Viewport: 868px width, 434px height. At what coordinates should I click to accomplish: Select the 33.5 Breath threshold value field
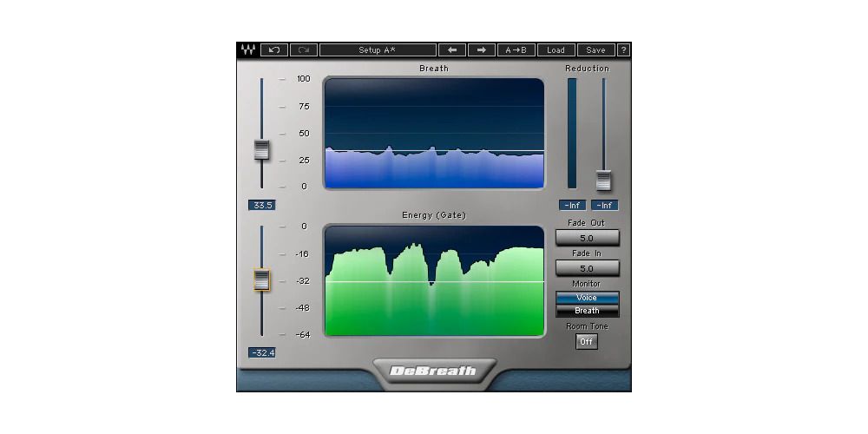(262, 206)
